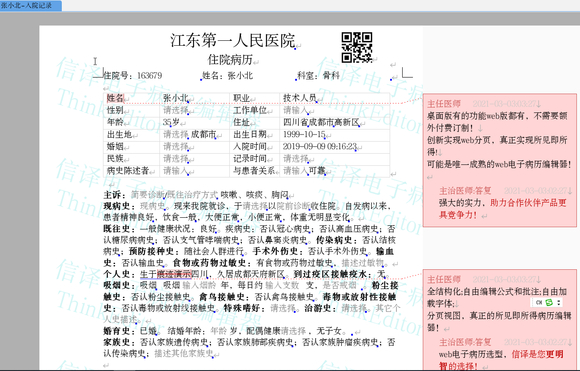
Task: Click the 院前诊断 placeholder in 现病史
Action: coord(294,206)
